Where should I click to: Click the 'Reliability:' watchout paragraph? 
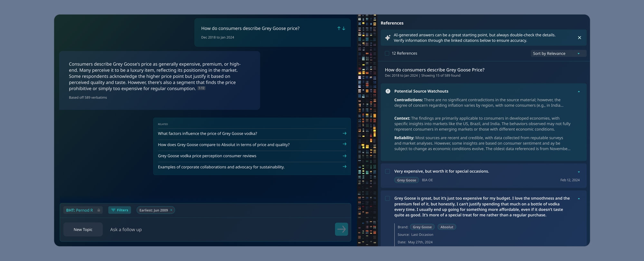pos(482,143)
